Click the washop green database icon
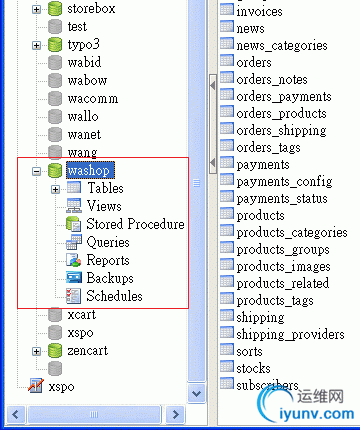 click(55, 171)
